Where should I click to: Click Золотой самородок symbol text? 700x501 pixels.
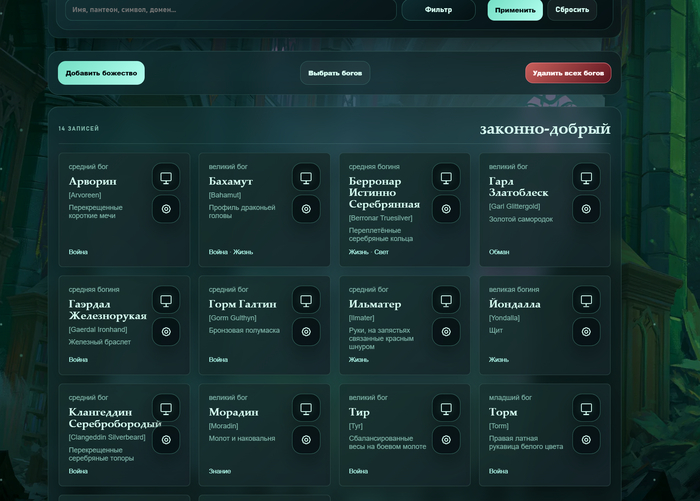point(521,219)
